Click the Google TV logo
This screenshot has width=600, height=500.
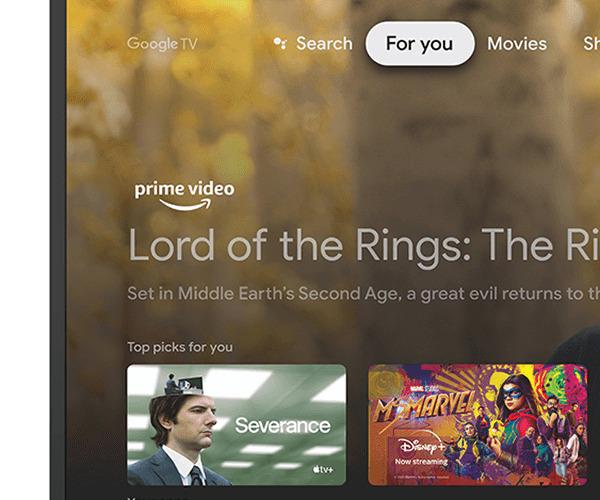click(x=162, y=44)
